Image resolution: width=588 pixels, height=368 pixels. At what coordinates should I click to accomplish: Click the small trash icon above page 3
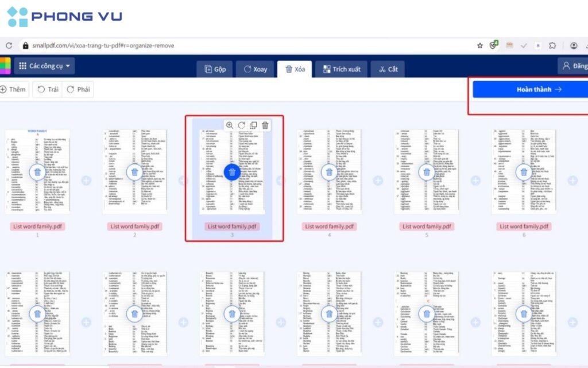pos(265,125)
